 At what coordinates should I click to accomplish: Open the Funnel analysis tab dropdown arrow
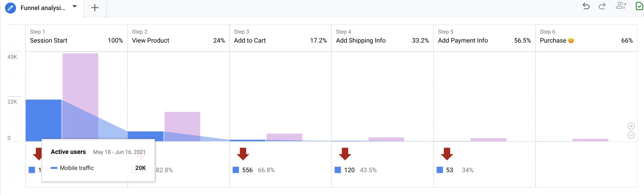(x=74, y=7)
